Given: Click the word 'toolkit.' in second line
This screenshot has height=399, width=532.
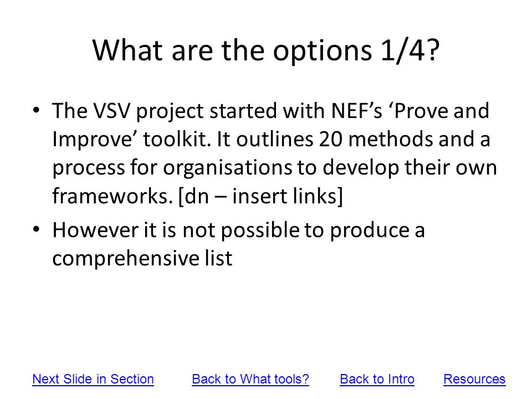Looking at the screenshot, I should pyautogui.click(x=176, y=140).
